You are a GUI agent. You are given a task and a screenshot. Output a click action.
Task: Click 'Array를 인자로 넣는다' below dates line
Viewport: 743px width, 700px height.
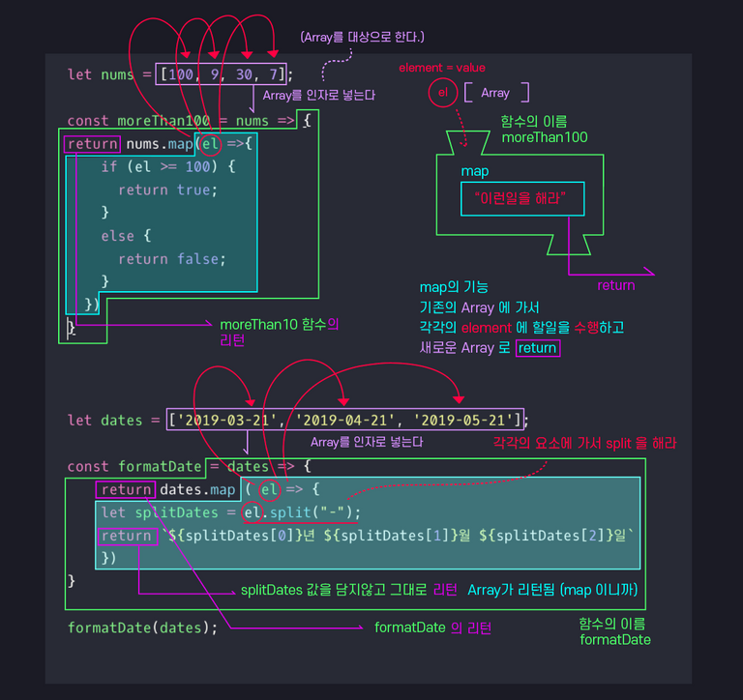tap(367, 442)
